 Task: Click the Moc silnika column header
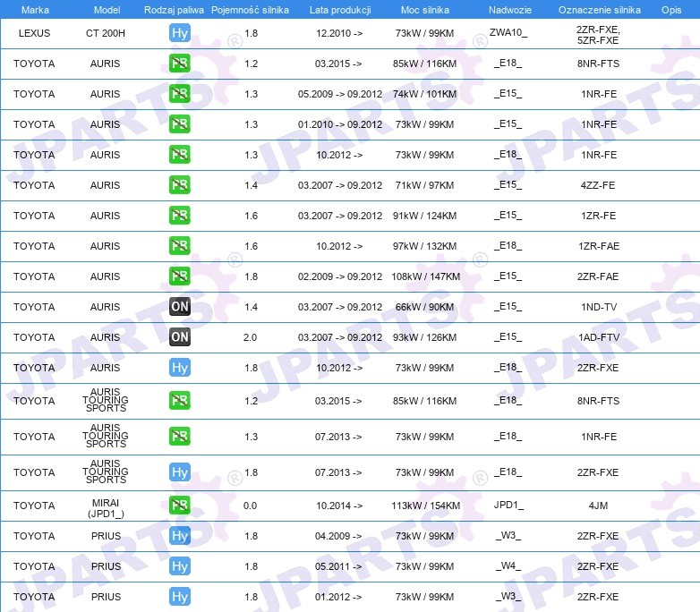[425, 10]
